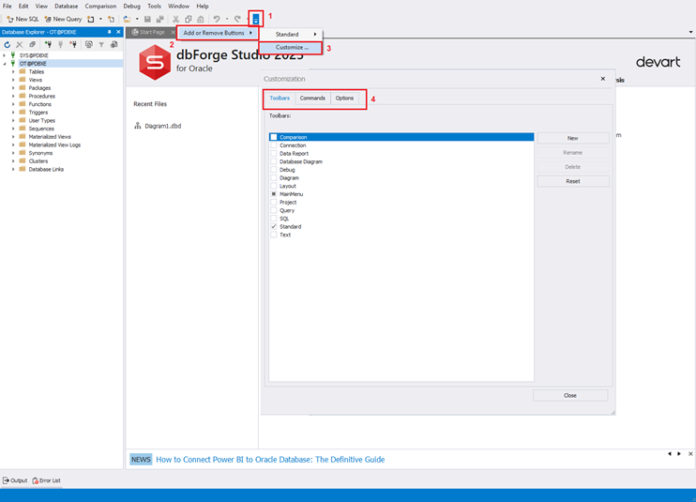The width and height of the screenshot is (696, 502).
Task: Click the dbForge Studio red hexagon logo
Action: point(154,63)
